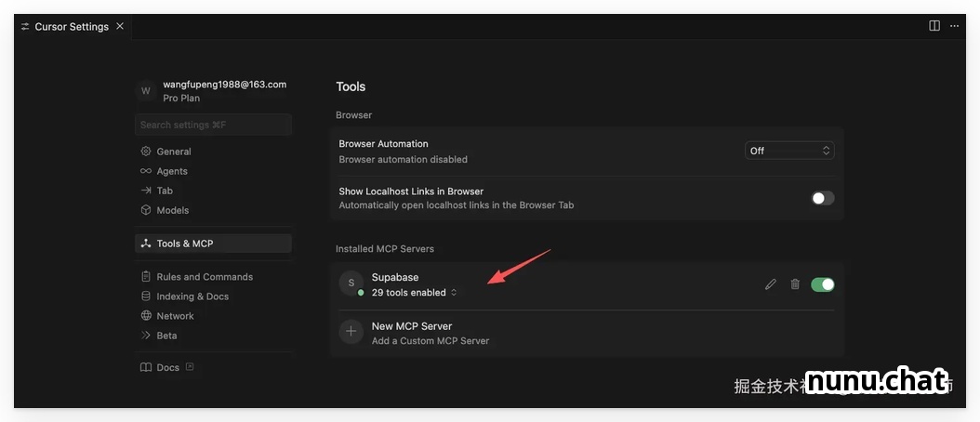Click the plus icon for New MCP Server
The height and width of the screenshot is (422, 980).
click(351, 332)
